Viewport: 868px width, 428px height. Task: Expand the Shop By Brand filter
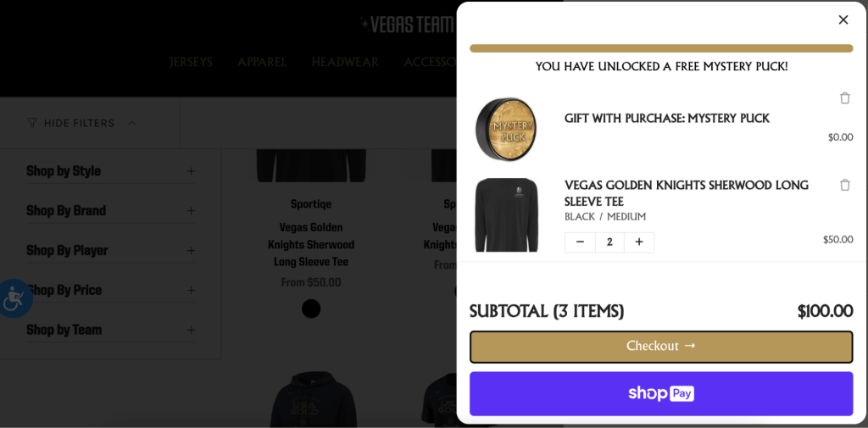(x=191, y=211)
